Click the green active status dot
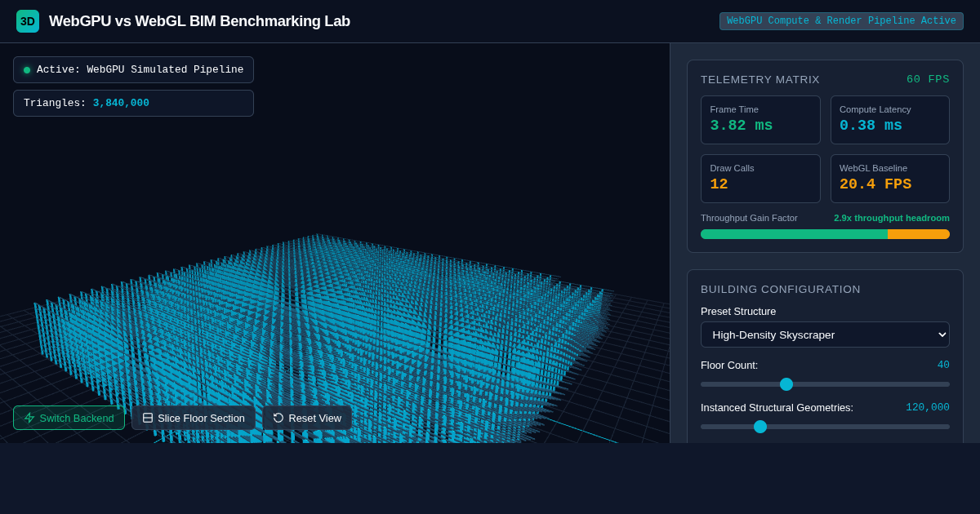 (27, 70)
